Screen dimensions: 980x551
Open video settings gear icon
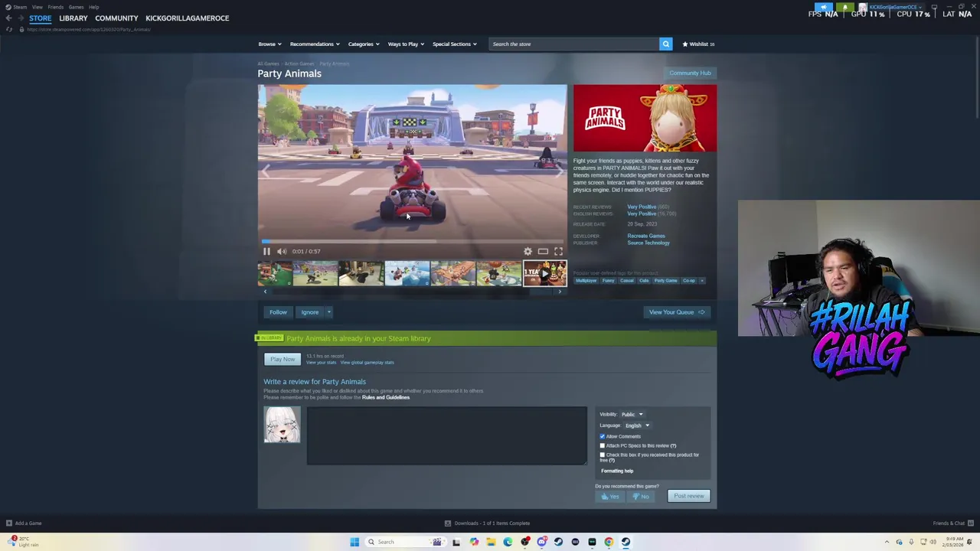coord(528,251)
